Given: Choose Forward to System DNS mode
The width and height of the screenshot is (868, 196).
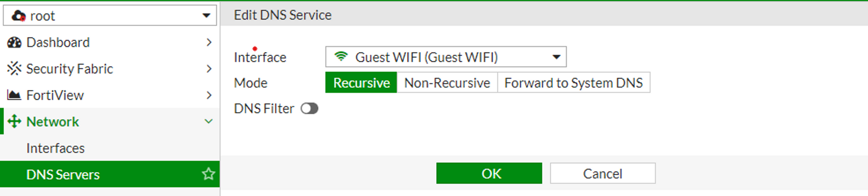Looking at the screenshot, I should pos(573,83).
